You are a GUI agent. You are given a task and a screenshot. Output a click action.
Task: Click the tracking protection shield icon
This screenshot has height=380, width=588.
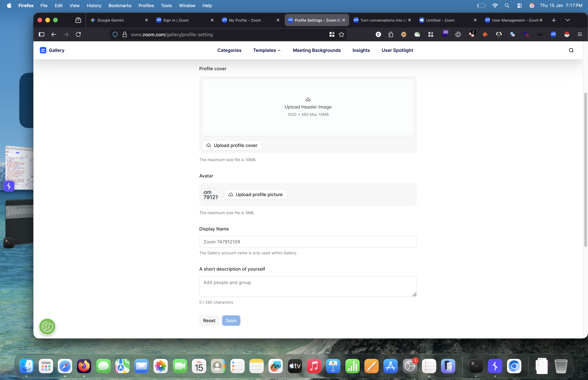click(115, 35)
